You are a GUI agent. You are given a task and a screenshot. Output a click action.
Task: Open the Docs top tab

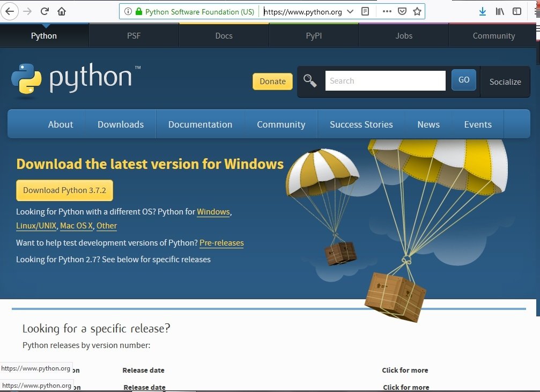224,36
